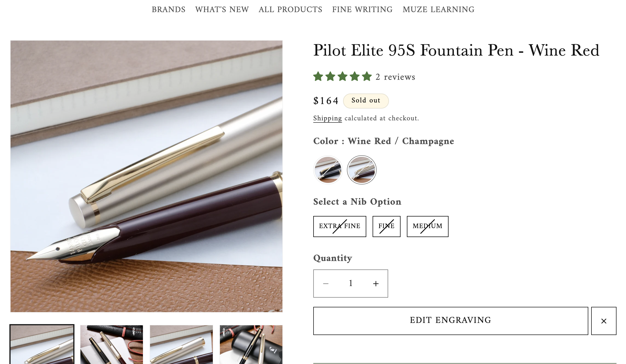Click inside the quantity input field
Screen dimensions: 626x364
tap(350, 283)
